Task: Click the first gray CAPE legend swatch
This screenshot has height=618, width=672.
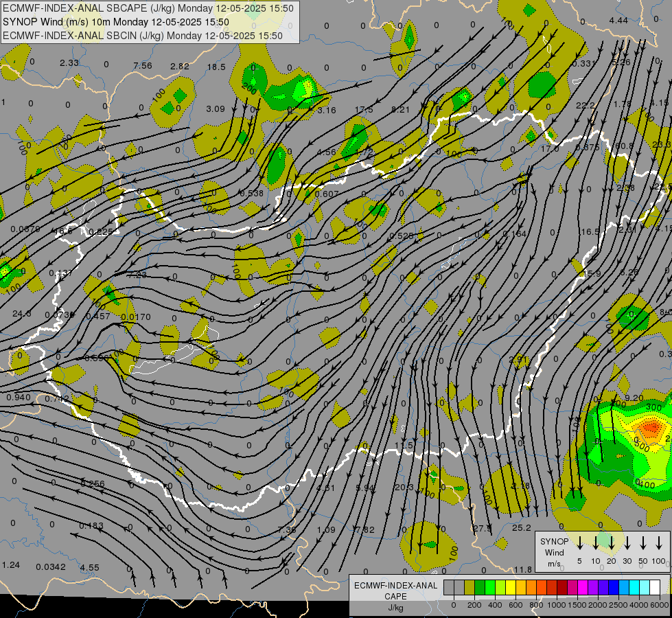Action: (x=449, y=587)
